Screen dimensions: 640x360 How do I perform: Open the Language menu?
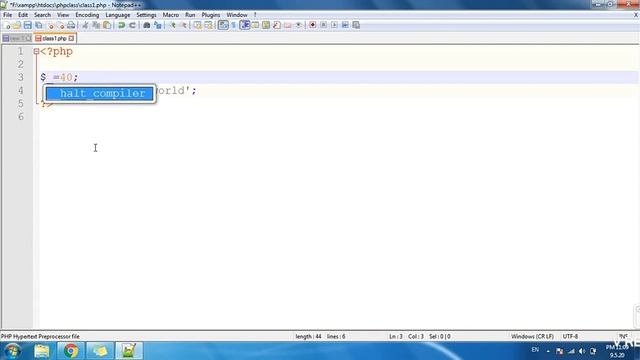tap(118, 15)
